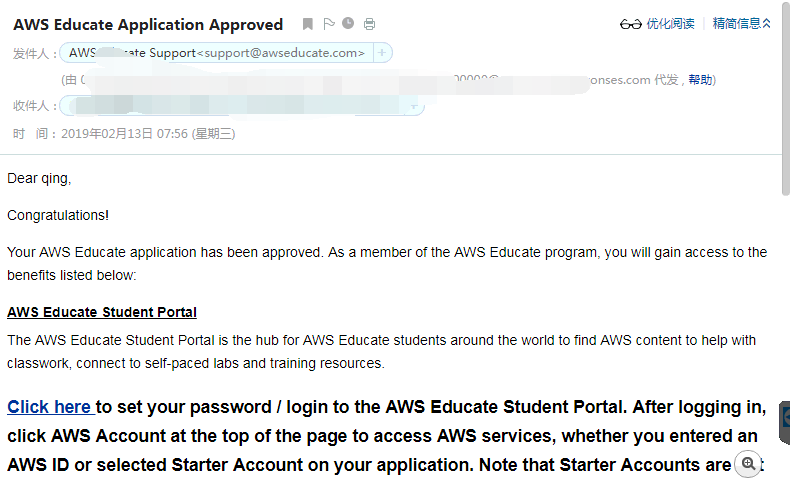Collapse header with 精简信息 toggle
790x487 pixels.
tap(741, 24)
